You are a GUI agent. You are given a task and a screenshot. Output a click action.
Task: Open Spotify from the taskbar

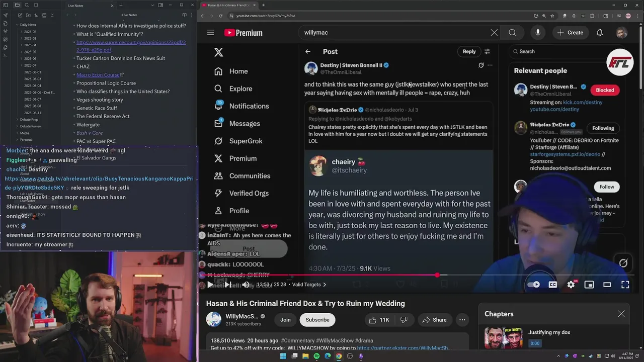[x=316, y=356]
